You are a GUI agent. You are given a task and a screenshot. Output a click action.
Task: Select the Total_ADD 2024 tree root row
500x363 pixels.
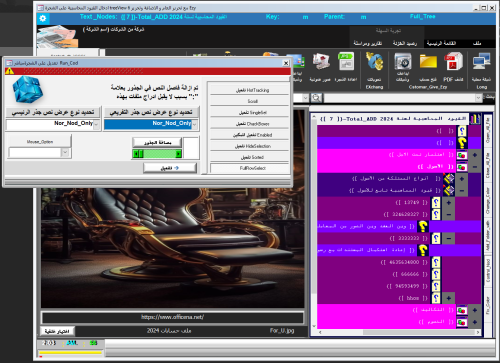tap(393, 119)
